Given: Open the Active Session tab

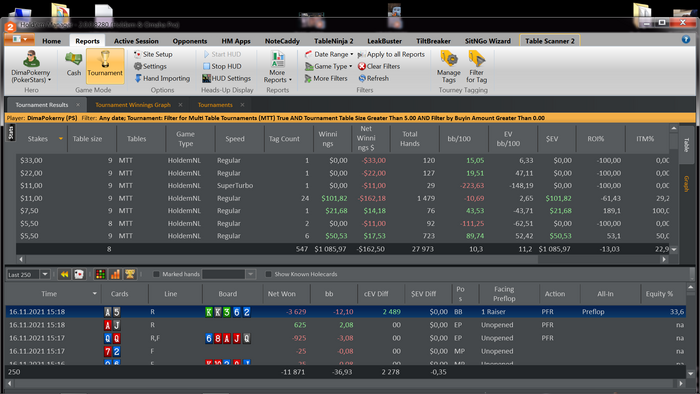Looking at the screenshot, I should (x=136, y=41).
